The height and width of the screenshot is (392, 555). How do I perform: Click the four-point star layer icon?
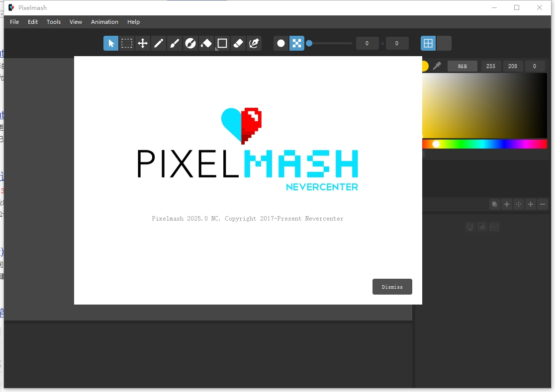coord(506,204)
